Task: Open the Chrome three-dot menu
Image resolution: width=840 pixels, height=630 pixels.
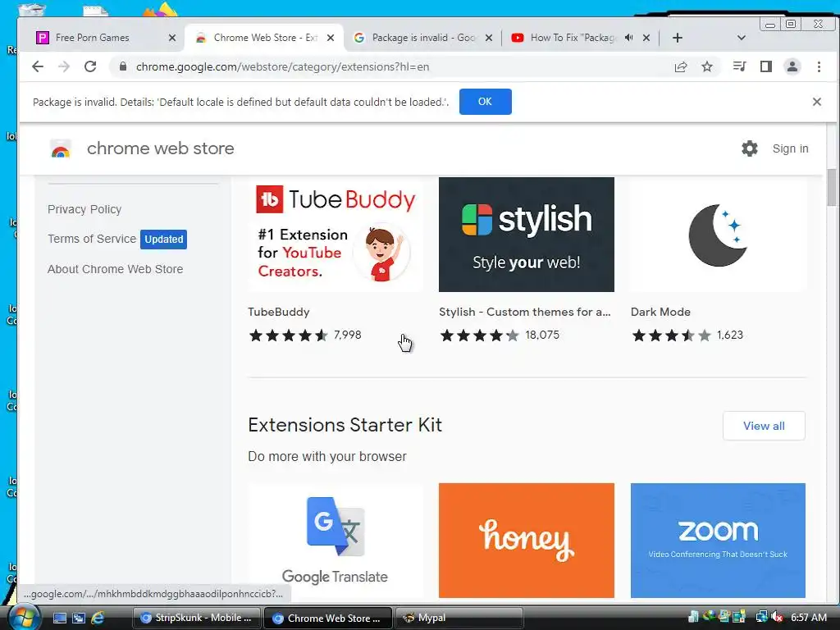Action: [x=819, y=66]
